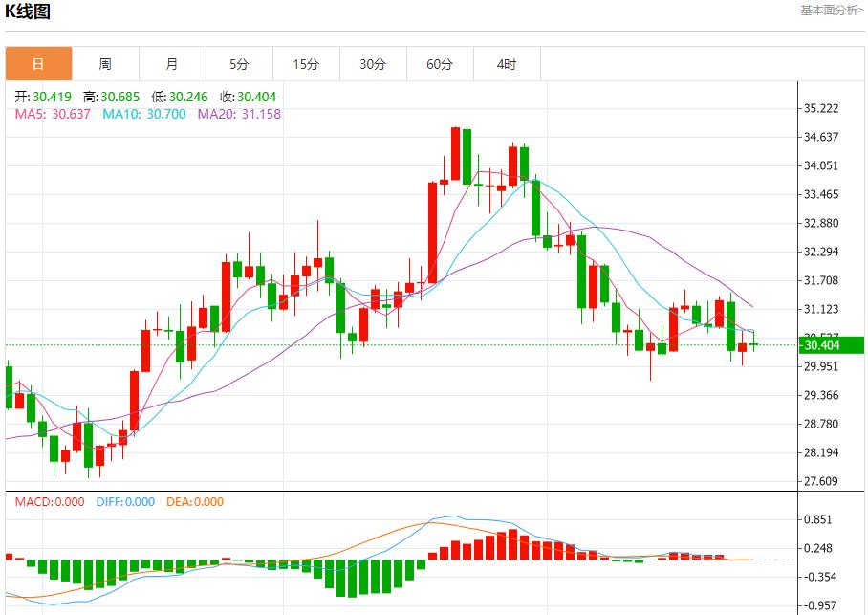Select the DIFF indicator label
This screenshot has height=615, width=868.
point(125,502)
